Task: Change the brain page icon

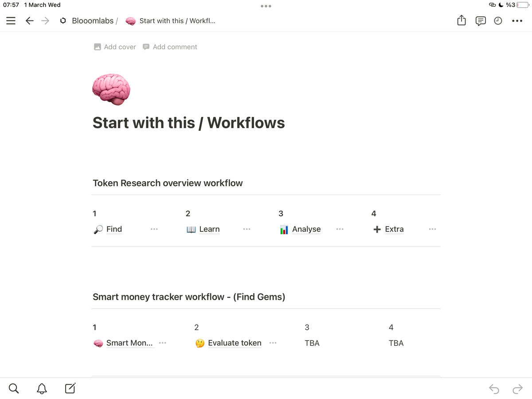Action: (x=111, y=89)
